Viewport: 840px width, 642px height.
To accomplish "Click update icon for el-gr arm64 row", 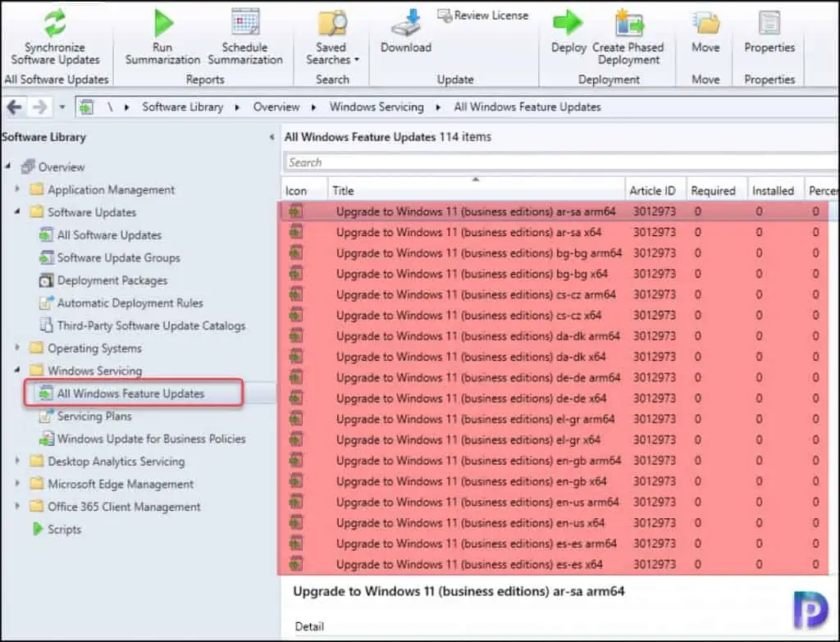I will pos(295,419).
